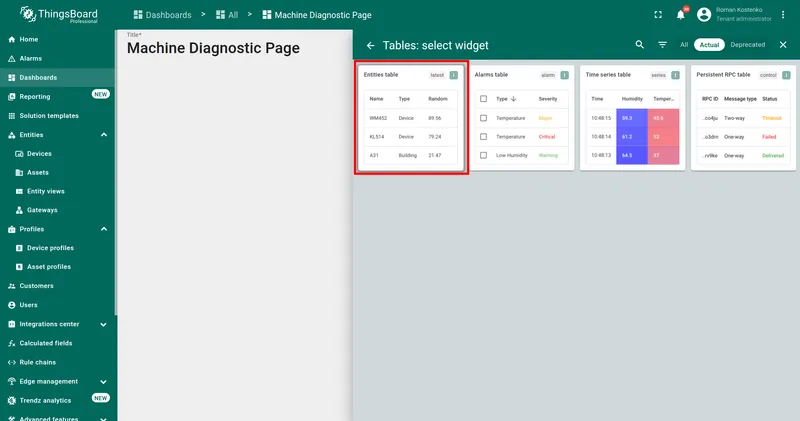Click the Type sort arrow in Alarms table
The image size is (800, 421).
pos(513,99)
